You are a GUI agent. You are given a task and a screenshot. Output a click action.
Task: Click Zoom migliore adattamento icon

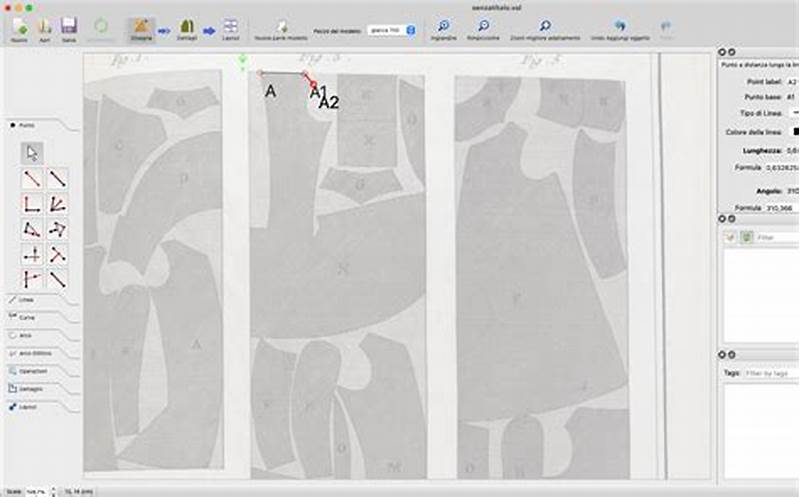(x=545, y=26)
